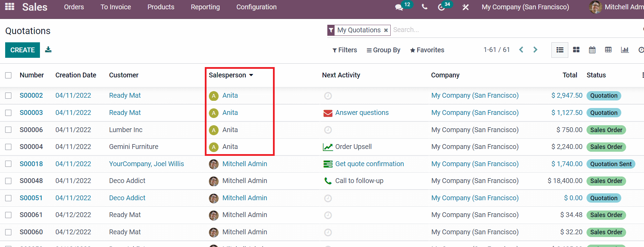
Task: Toggle the select-all header checkbox
Action: click(x=9, y=75)
